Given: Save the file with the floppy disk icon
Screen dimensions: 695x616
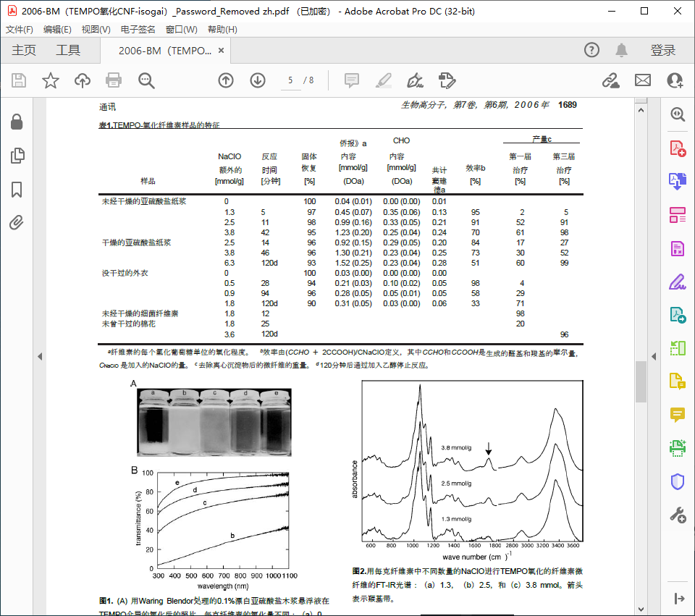Looking at the screenshot, I should click(19, 80).
